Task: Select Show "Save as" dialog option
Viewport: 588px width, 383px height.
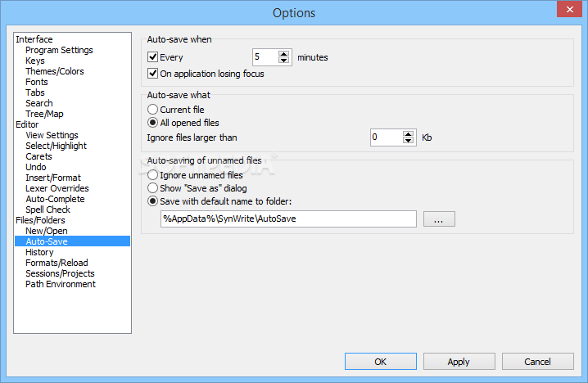Action: (152, 188)
